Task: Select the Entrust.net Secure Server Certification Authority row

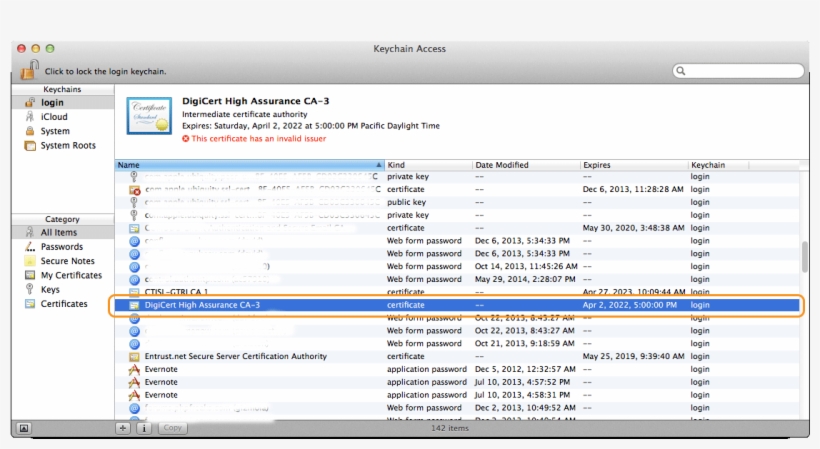Action: [457, 356]
